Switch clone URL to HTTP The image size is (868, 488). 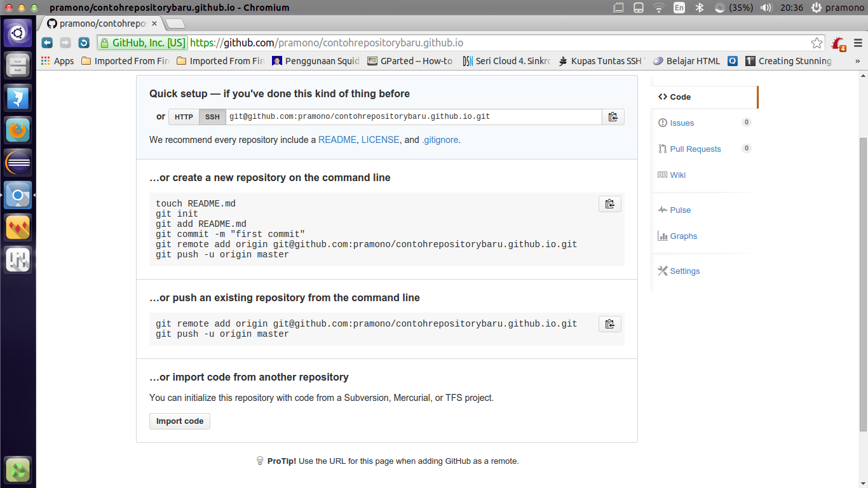tap(184, 117)
